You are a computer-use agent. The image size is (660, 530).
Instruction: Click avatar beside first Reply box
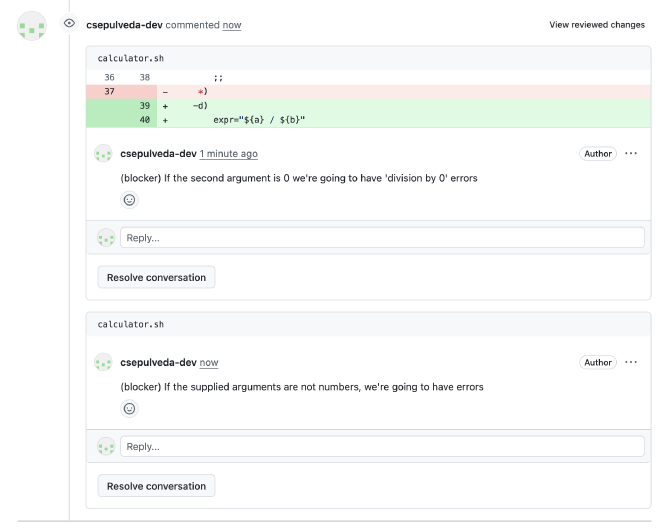[104, 238]
